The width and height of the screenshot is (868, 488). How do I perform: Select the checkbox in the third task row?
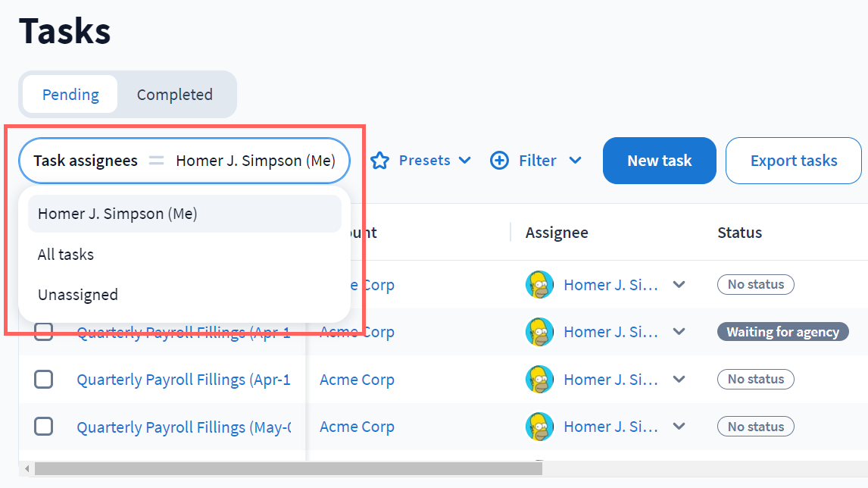pyautogui.click(x=44, y=379)
